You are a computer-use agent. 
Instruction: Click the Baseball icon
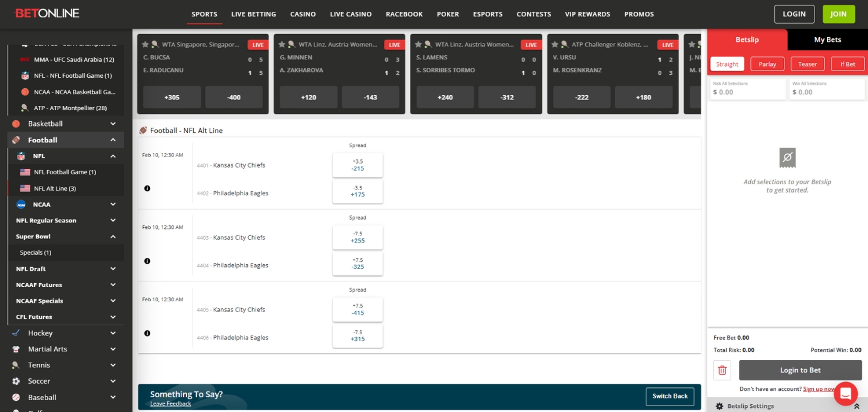pyautogui.click(x=16, y=397)
